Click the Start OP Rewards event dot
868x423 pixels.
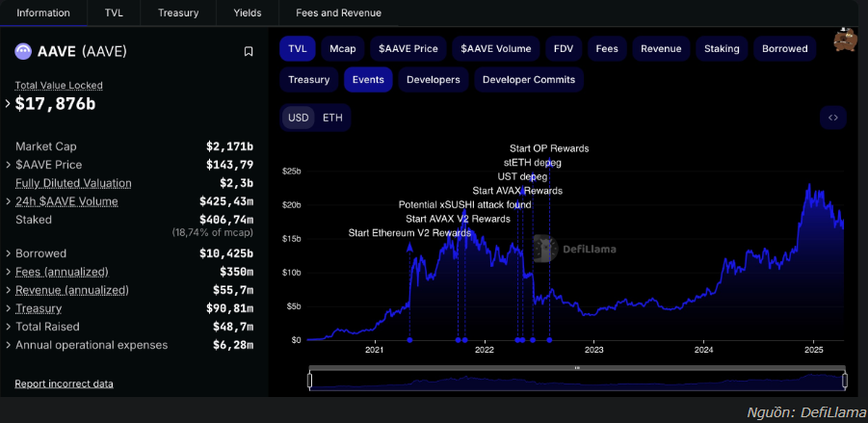[x=549, y=340]
